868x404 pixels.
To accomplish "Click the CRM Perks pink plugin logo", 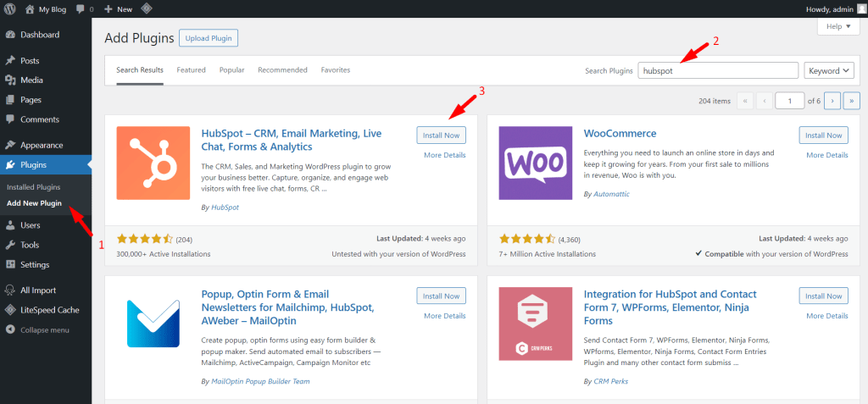I will pyautogui.click(x=536, y=324).
